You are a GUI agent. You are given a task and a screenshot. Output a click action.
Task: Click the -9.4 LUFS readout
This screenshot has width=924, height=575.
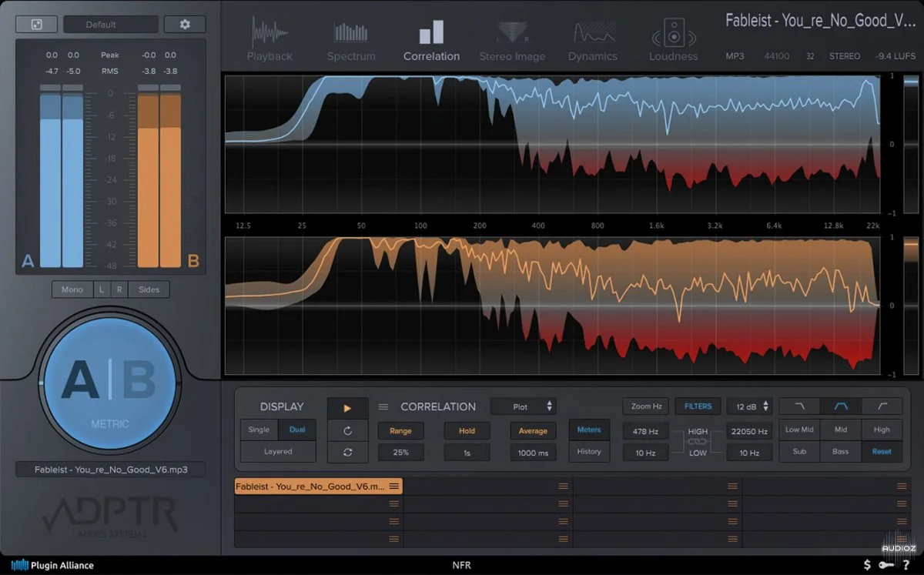click(897, 56)
